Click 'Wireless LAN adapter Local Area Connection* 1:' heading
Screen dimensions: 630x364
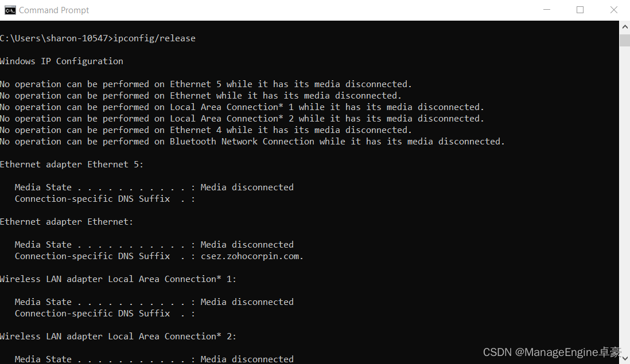click(x=118, y=279)
